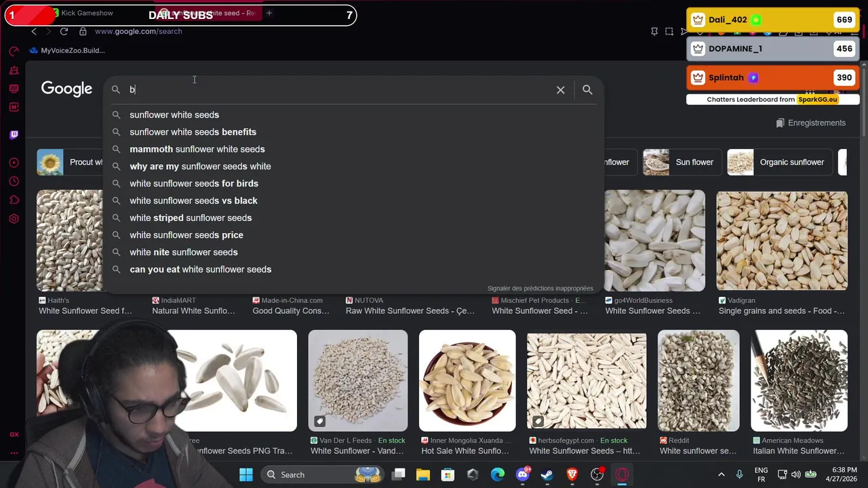
Task: Select suggestion 'white sunflower seeds for birds'
Action: coord(353,184)
